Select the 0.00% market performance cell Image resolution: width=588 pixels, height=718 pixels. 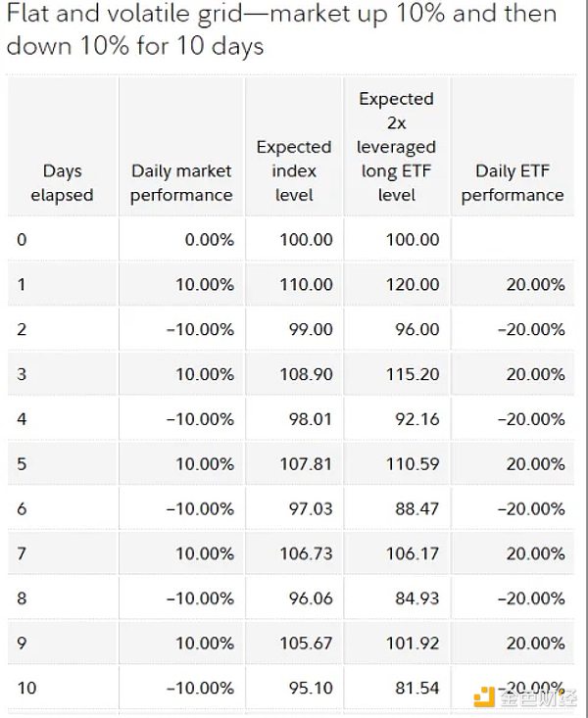point(209,239)
